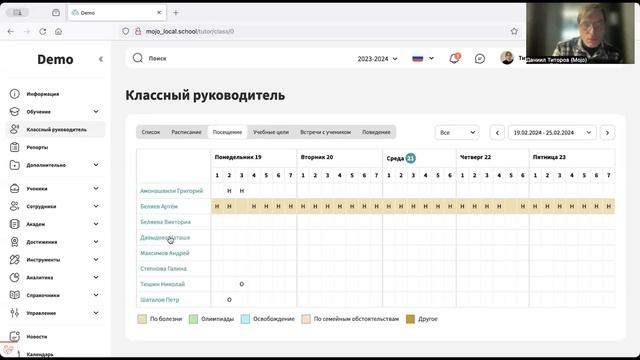Click the Академ sidebar icon
The height and width of the screenshot is (360, 640).
tap(15, 224)
